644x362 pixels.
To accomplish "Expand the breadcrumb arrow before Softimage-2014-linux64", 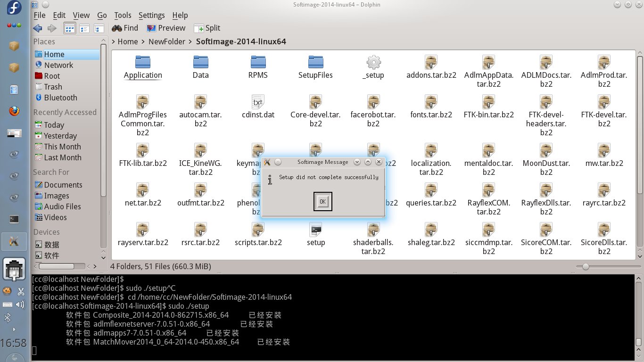I will coord(191,41).
